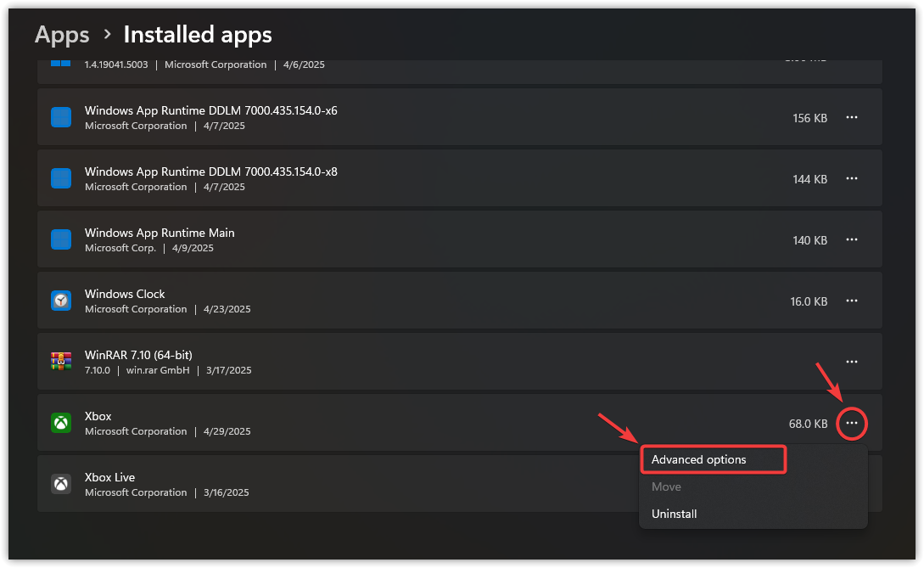Show options menu for Runtime DDLM x8
This screenshot has height=568, width=924.
click(x=852, y=178)
